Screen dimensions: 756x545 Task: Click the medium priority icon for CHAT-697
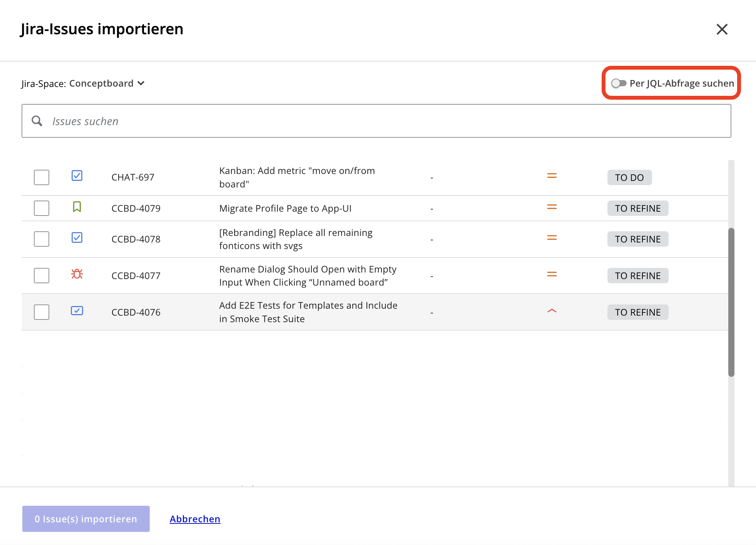pyautogui.click(x=552, y=176)
